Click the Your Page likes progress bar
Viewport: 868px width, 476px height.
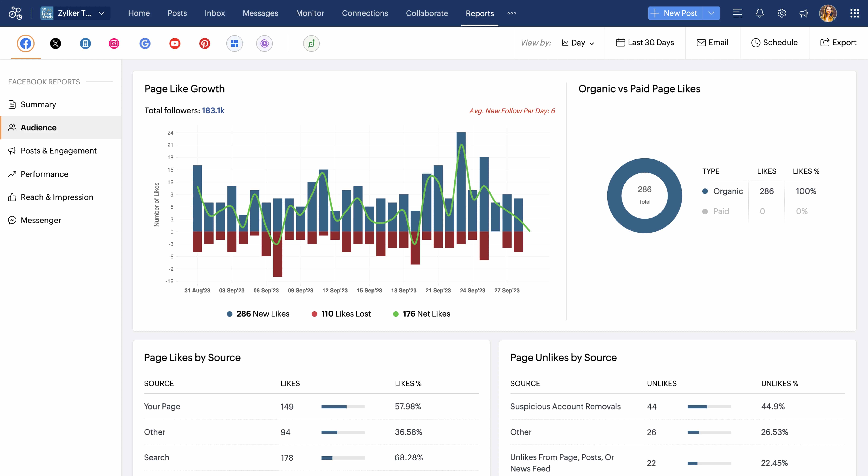[343, 407]
